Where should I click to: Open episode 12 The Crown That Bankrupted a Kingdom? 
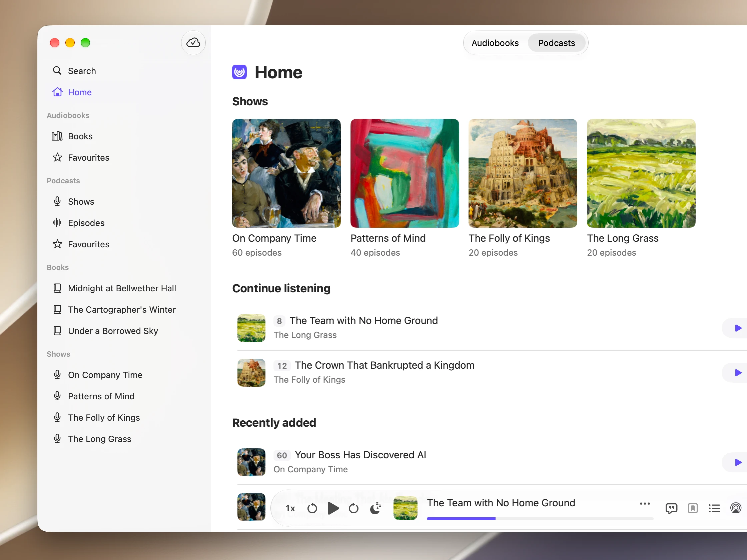point(492,373)
